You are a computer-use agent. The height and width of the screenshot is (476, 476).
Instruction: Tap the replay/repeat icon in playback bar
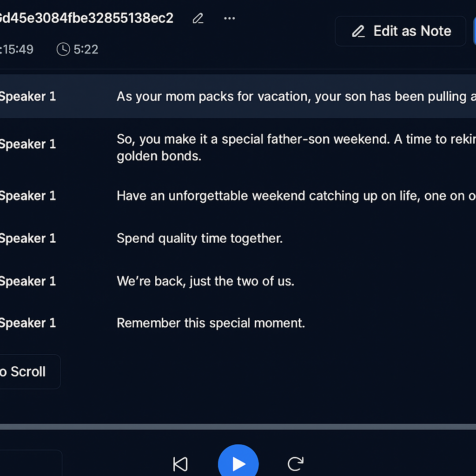click(x=295, y=463)
